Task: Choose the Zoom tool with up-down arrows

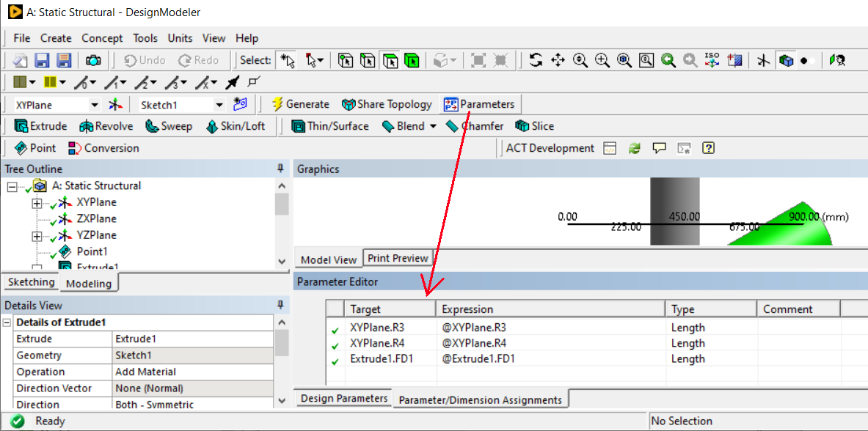Action: tap(580, 60)
